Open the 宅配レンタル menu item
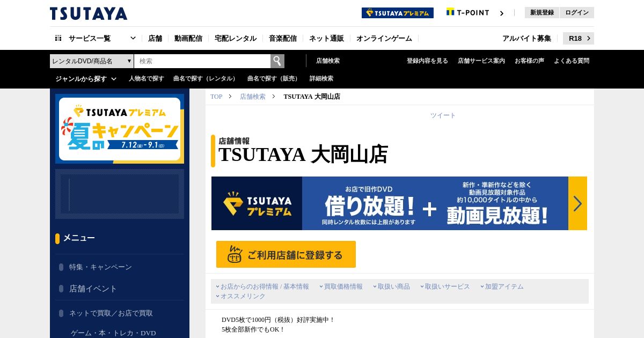The image size is (644, 338). click(x=236, y=38)
